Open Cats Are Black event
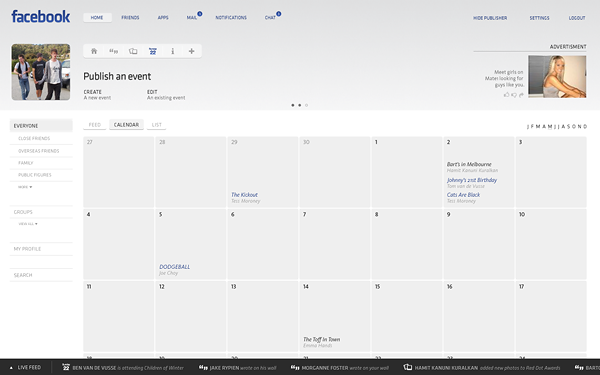Image resolution: width=600 pixels, height=375 pixels. pyautogui.click(x=463, y=195)
